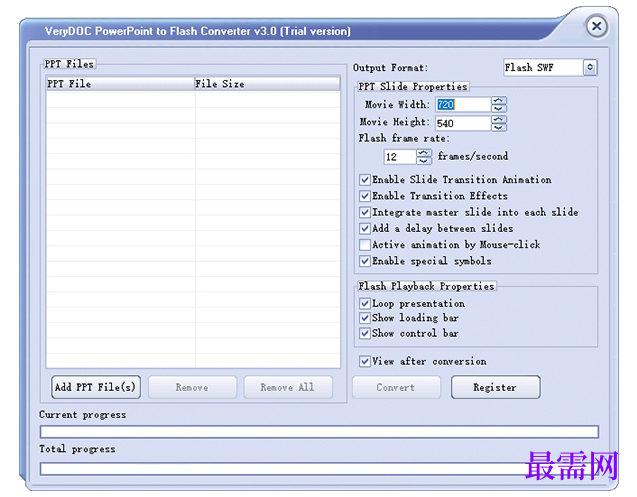Uncheck View after conversion

(365, 361)
